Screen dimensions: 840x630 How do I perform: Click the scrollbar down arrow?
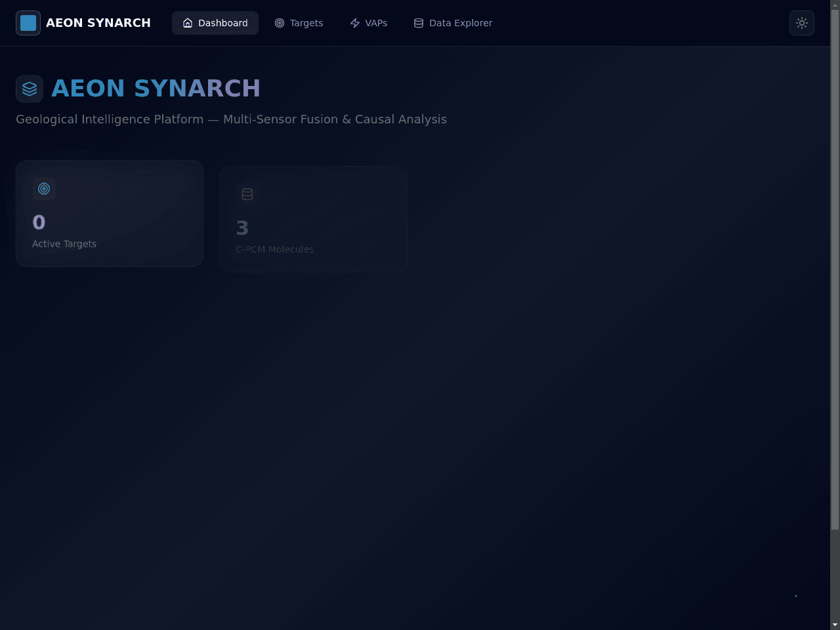pyautogui.click(x=835, y=625)
